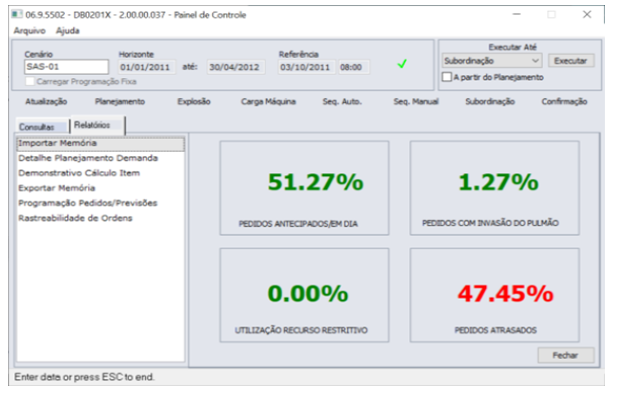617x394 pixels.
Task: Select Programação Pedidos/Previsões in the list
Action: (x=100, y=203)
